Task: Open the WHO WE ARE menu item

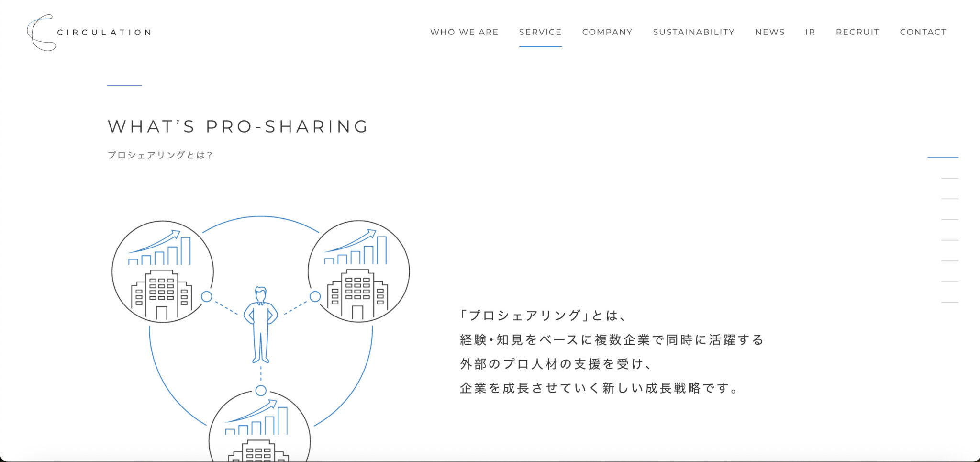Action: [464, 32]
